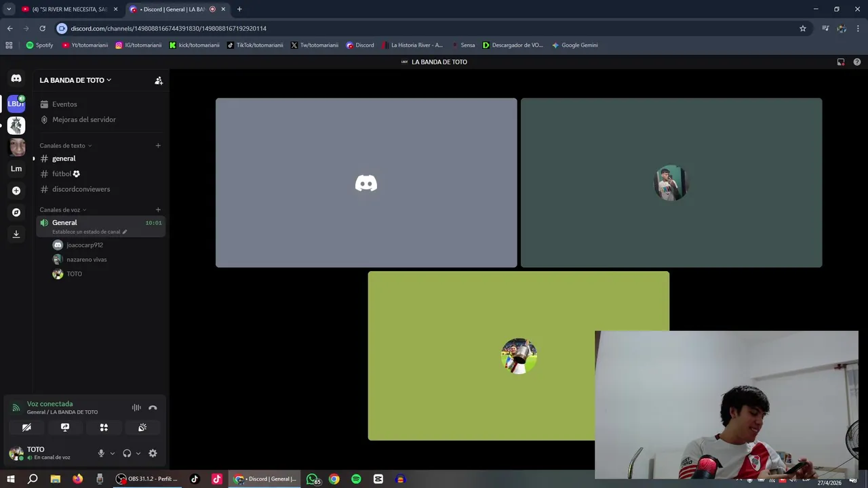The width and height of the screenshot is (868, 488).
Task: Click the Chrome address bar URL
Action: click(x=168, y=28)
